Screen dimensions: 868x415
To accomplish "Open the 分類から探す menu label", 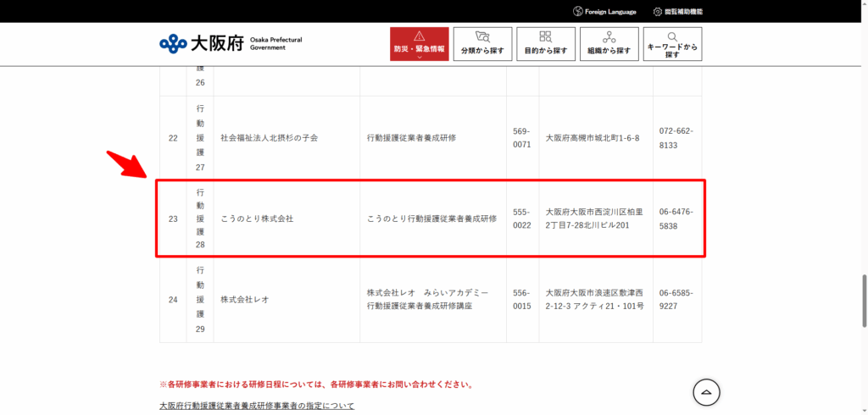I will click(482, 51).
